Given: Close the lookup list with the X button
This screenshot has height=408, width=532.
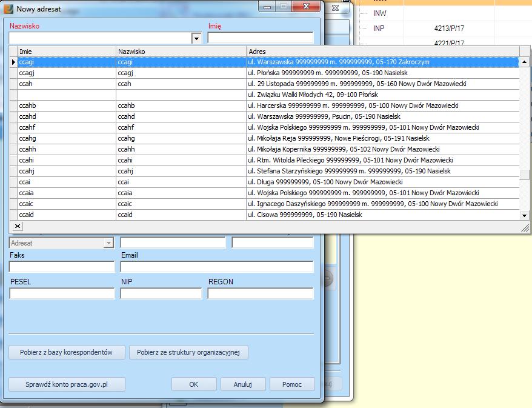Looking at the screenshot, I should pos(18,226).
